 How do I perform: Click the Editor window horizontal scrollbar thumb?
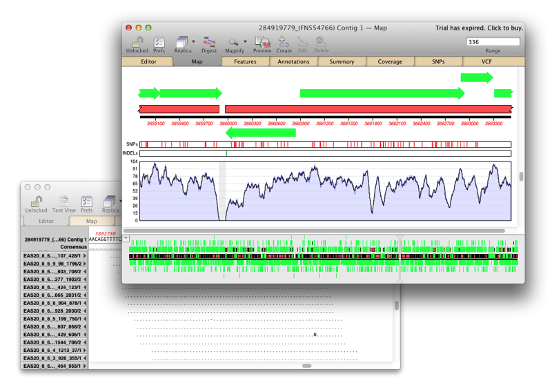point(307,366)
